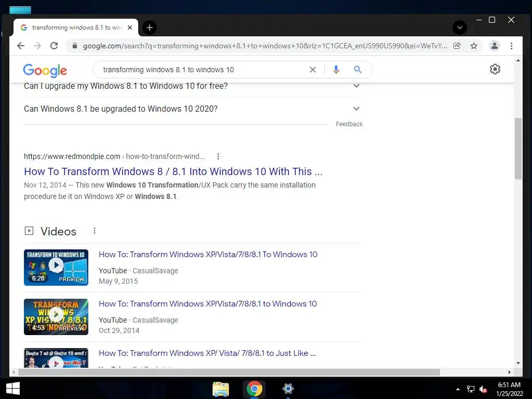Open a new tab with plus button
The width and height of the screenshot is (532, 399).
click(149, 28)
